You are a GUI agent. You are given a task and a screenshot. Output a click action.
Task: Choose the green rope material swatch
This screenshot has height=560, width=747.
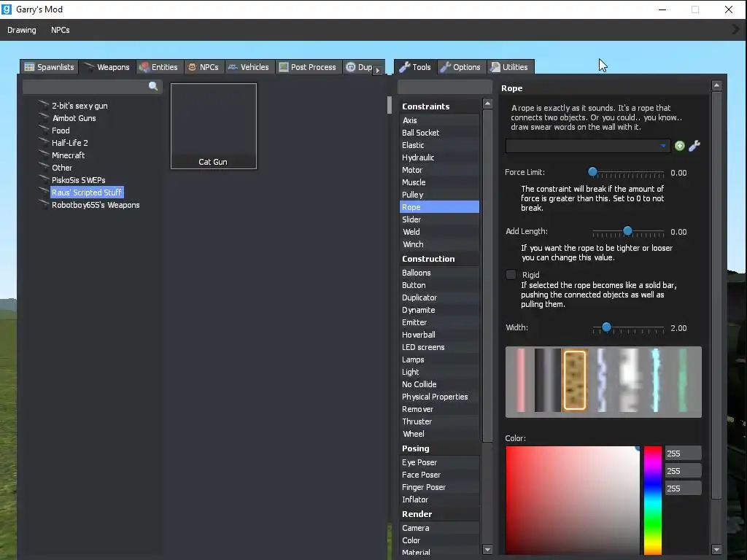click(x=683, y=381)
